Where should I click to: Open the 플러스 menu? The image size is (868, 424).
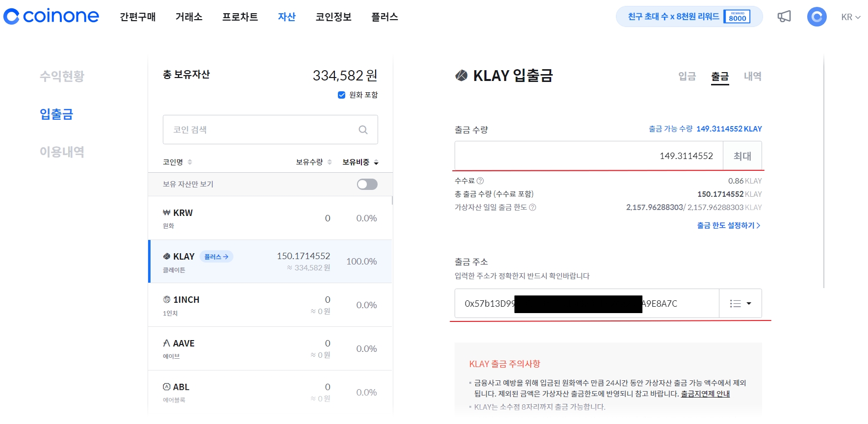coord(384,17)
